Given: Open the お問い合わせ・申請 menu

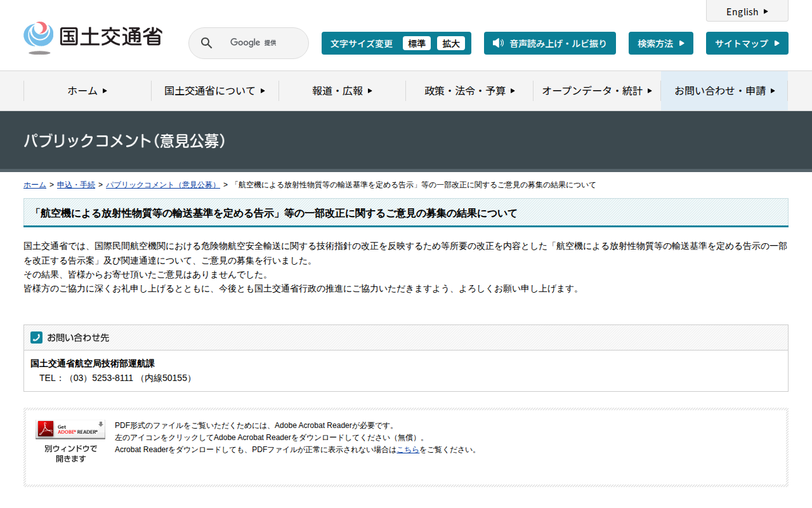Looking at the screenshot, I should point(724,91).
